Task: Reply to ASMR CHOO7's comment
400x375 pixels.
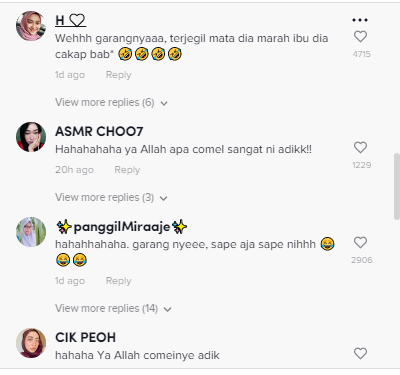Action: click(127, 170)
